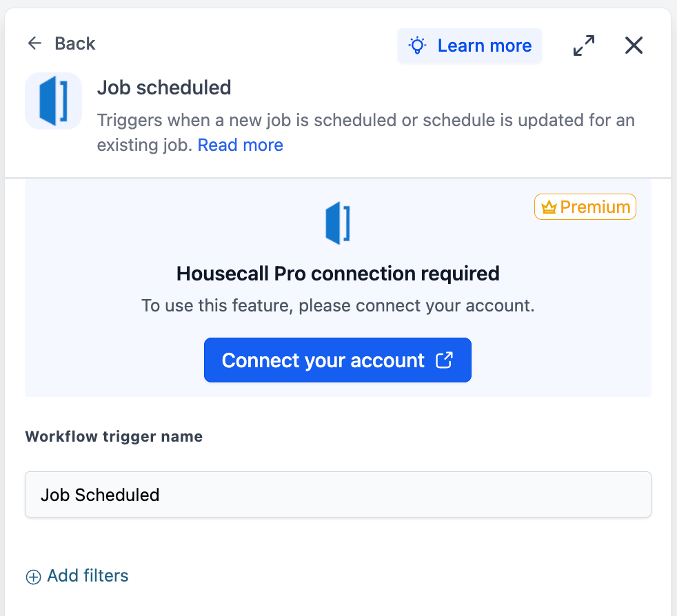Image resolution: width=677 pixels, height=616 pixels.
Task: Click the trigger description text about scheduled jobs
Action: [x=365, y=132]
